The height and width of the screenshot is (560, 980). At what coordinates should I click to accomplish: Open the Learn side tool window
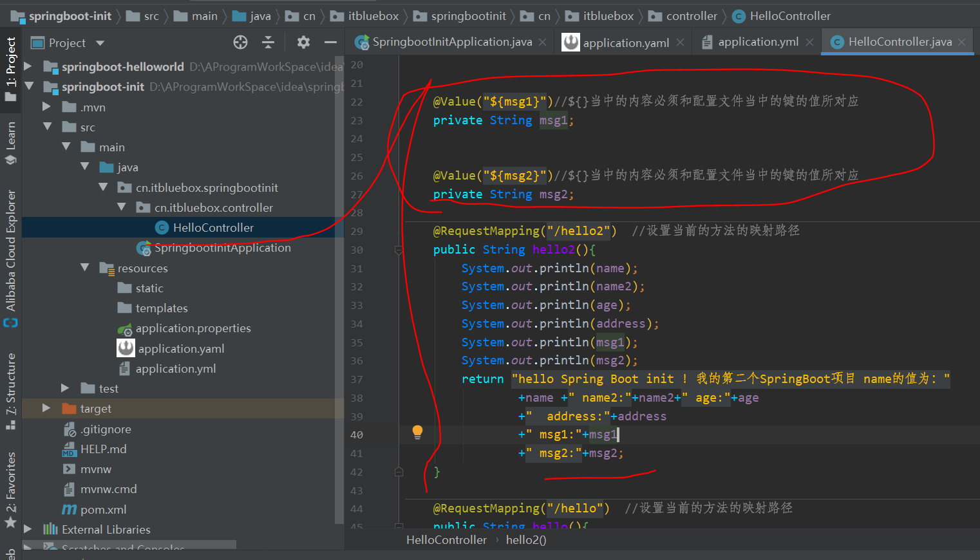[x=11, y=143]
